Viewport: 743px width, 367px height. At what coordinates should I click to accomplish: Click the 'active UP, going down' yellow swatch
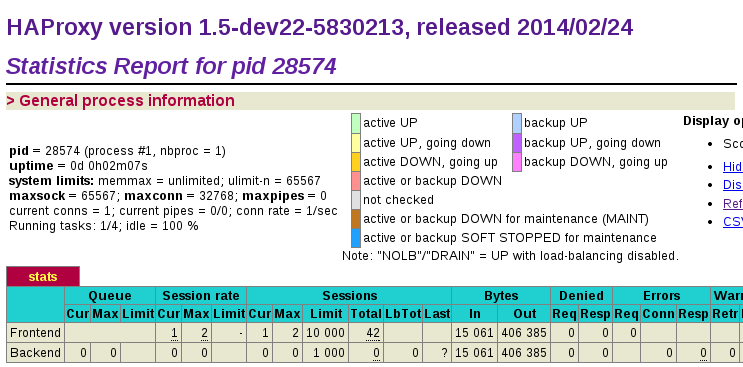coord(356,143)
